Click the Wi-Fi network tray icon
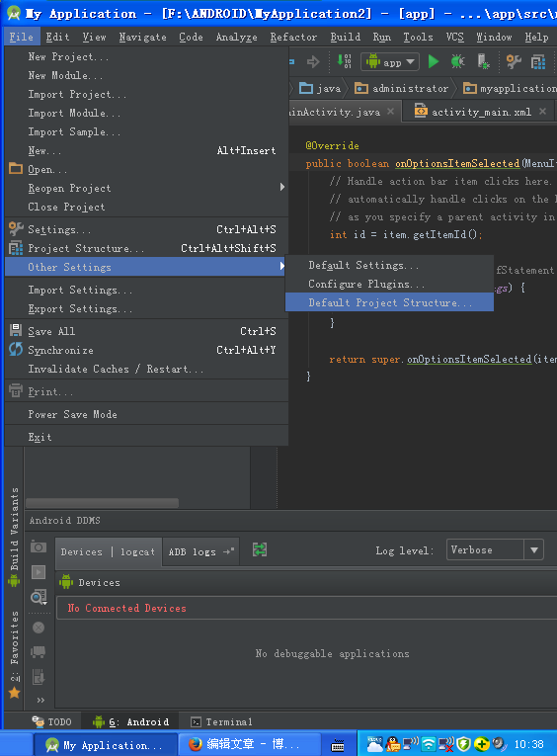 pos(428,744)
